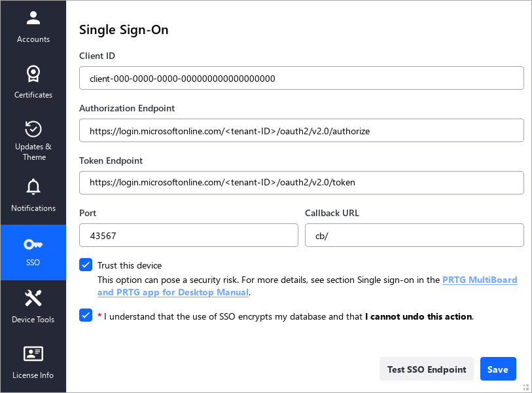Click into the Token Endpoint field
The width and height of the screenshot is (532, 393).
tap(302, 183)
